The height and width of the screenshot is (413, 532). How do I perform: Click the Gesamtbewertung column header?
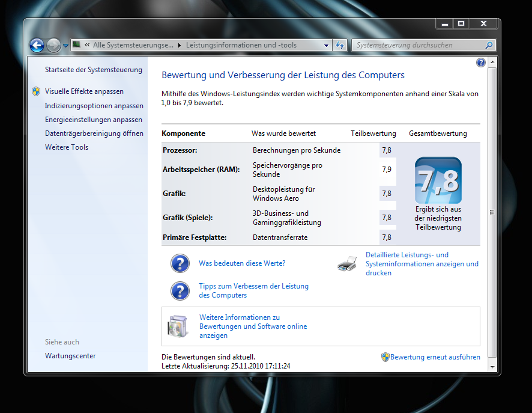click(x=438, y=133)
